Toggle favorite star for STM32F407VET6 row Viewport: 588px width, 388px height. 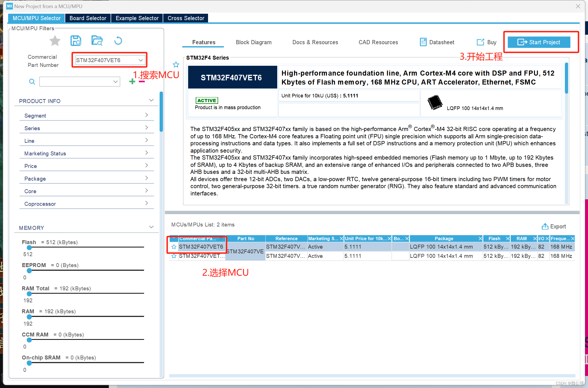[x=174, y=247]
